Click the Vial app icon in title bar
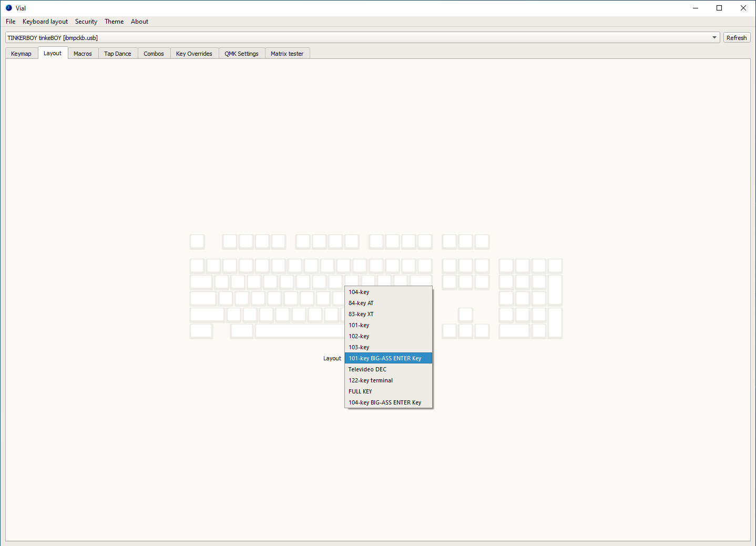Image resolution: width=756 pixels, height=546 pixels. click(x=9, y=8)
